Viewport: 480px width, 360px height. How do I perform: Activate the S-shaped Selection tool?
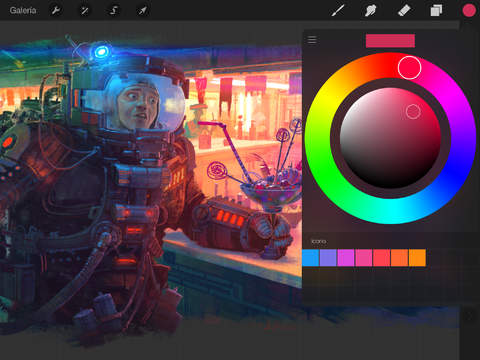tap(114, 11)
